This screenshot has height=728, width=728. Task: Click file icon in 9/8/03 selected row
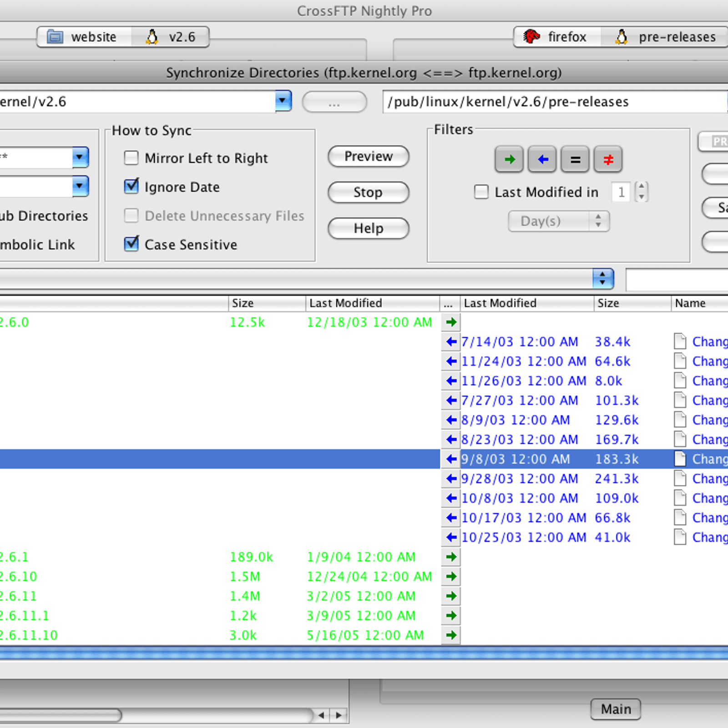tap(680, 459)
